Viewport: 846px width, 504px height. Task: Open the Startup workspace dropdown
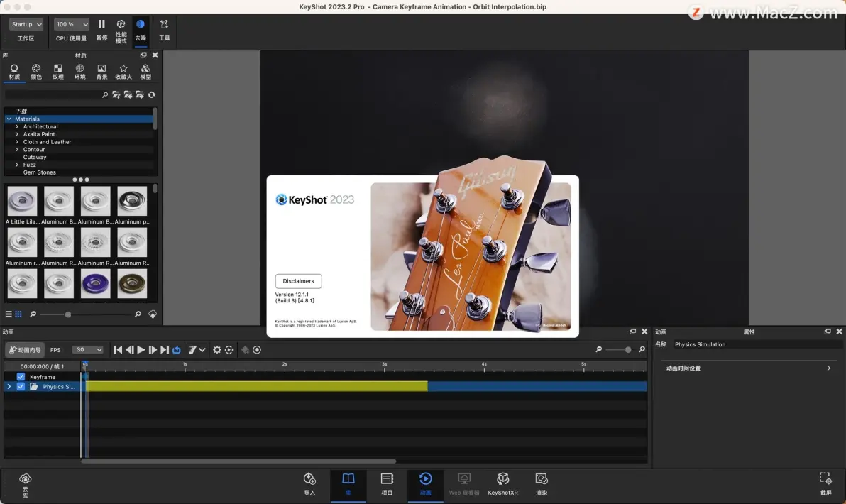click(x=26, y=24)
